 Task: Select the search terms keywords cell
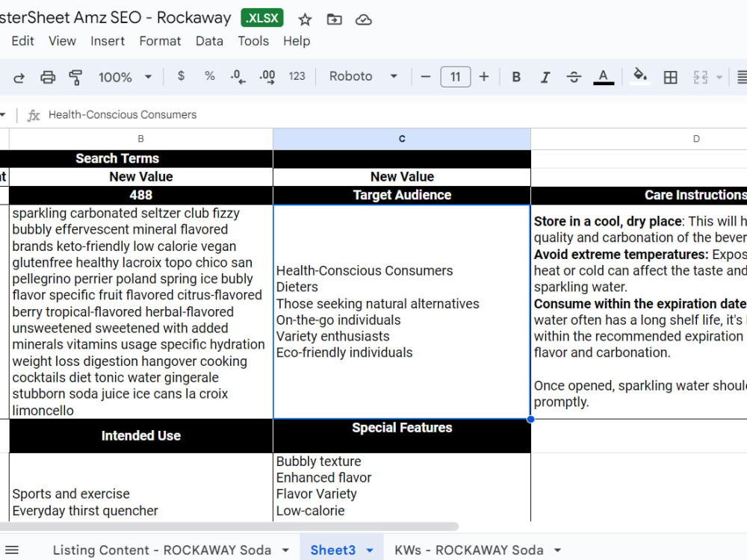tap(141, 312)
